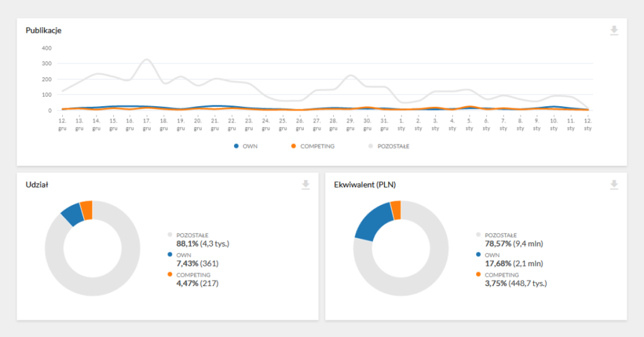Click the 88,1% (4,3 tys.) value
644x337 pixels.
(203, 244)
